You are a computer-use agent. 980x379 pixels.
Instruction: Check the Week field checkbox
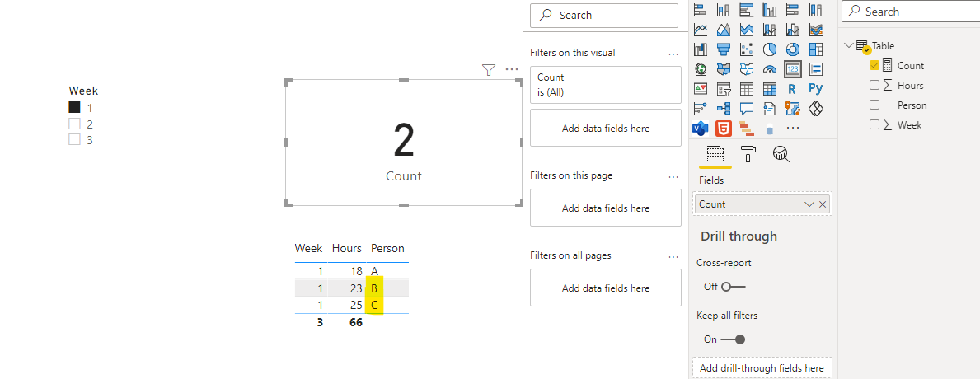(x=874, y=124)
